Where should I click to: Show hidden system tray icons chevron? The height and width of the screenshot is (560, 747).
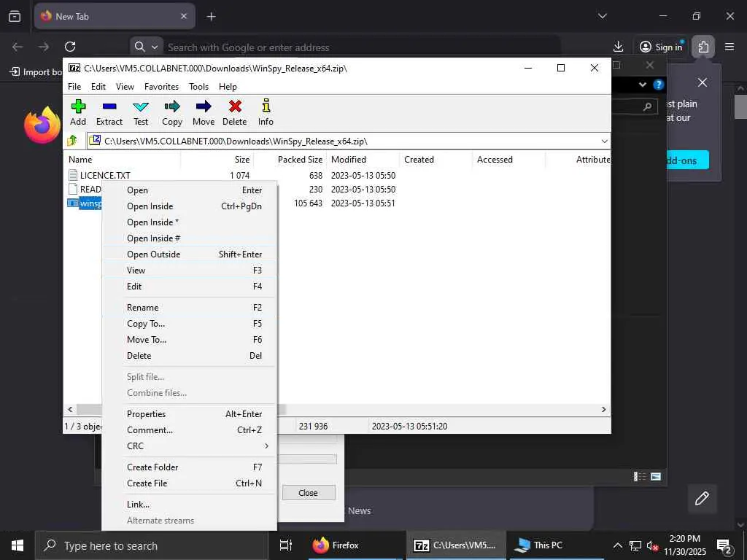click(617, 545)
